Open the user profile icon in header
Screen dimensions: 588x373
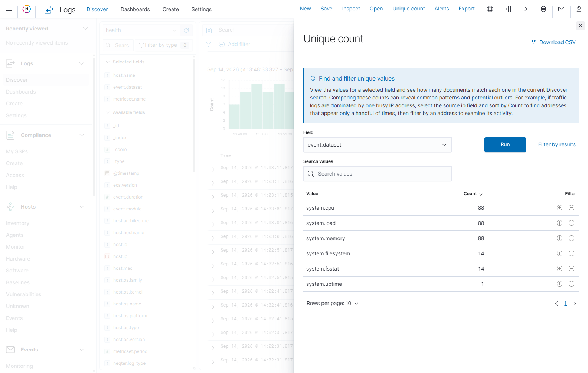[579, 9]
